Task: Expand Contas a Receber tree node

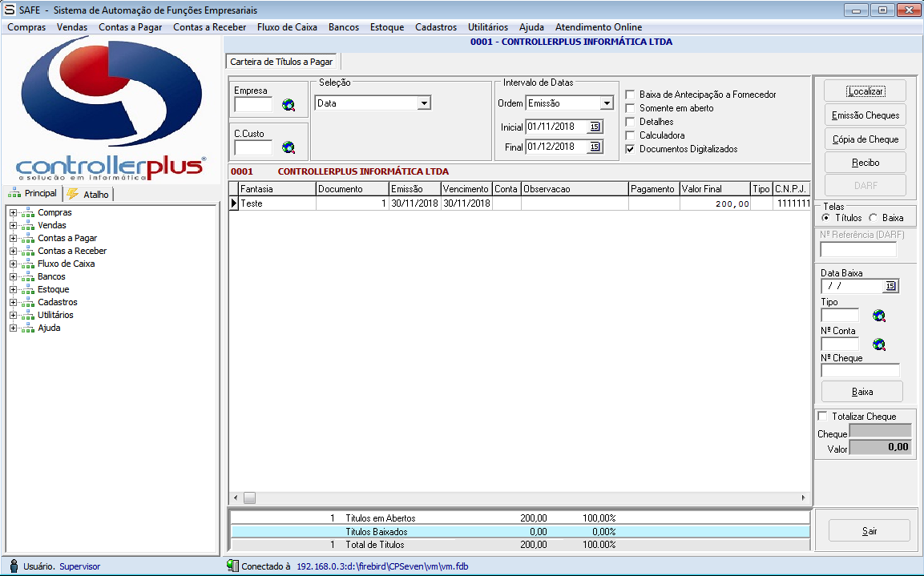Action: tap(13, 251)
